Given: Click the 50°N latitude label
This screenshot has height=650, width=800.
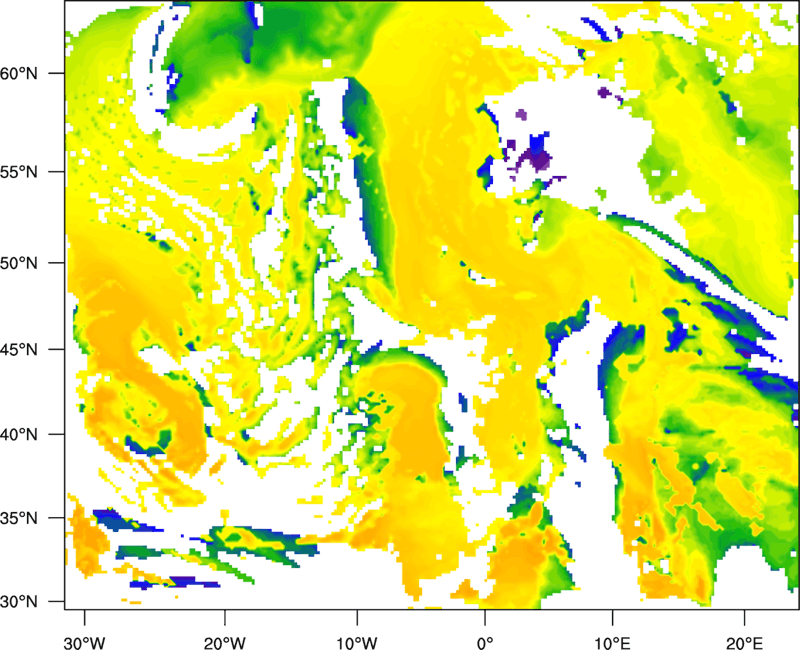Looking at the screenshot, I should pyautogui.click(x=19, y=263).
